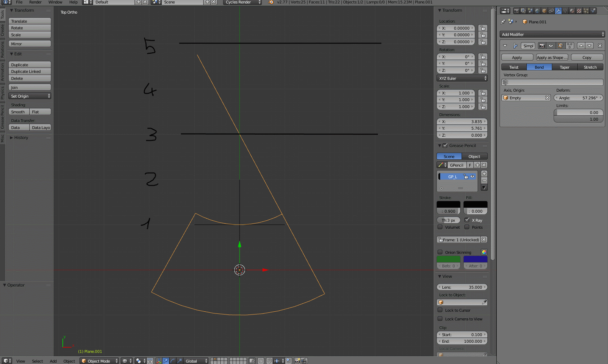Delete the Simple Deform modifier via X icon
Screen dimensions: 608x364
(x=600, y=46)
